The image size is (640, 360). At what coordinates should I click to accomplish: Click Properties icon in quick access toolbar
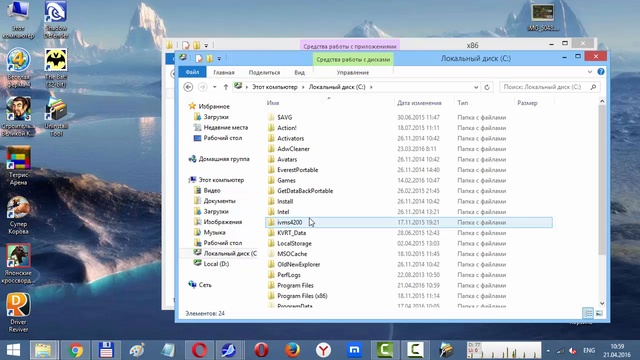coord(199,58)
